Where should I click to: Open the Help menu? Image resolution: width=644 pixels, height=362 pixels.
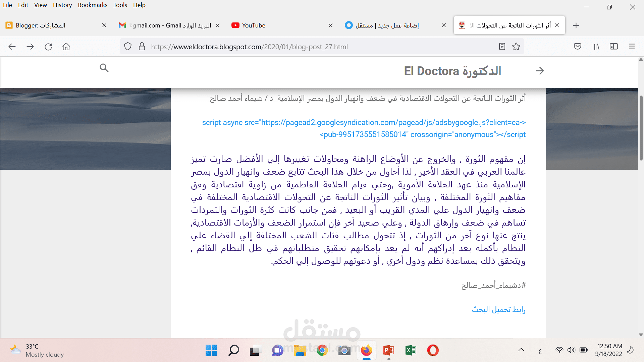click(x=139, y=5)
